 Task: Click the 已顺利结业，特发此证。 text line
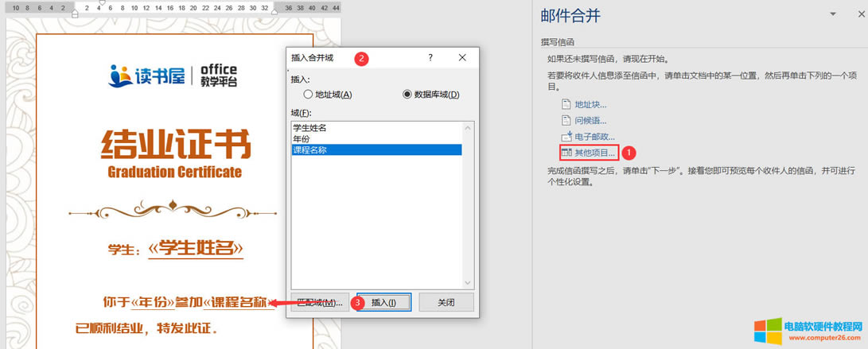[146, 328]
